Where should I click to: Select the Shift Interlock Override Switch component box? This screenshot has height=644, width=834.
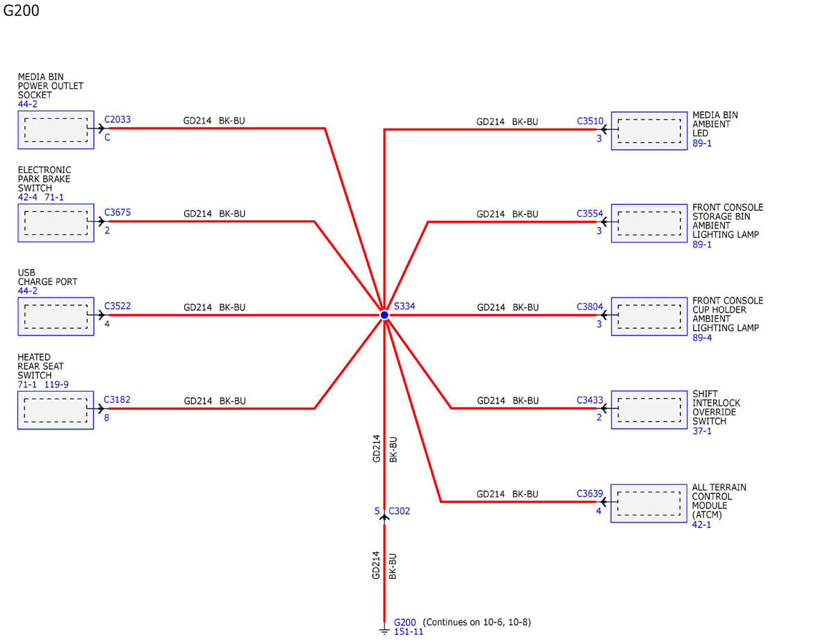[649, 410]
